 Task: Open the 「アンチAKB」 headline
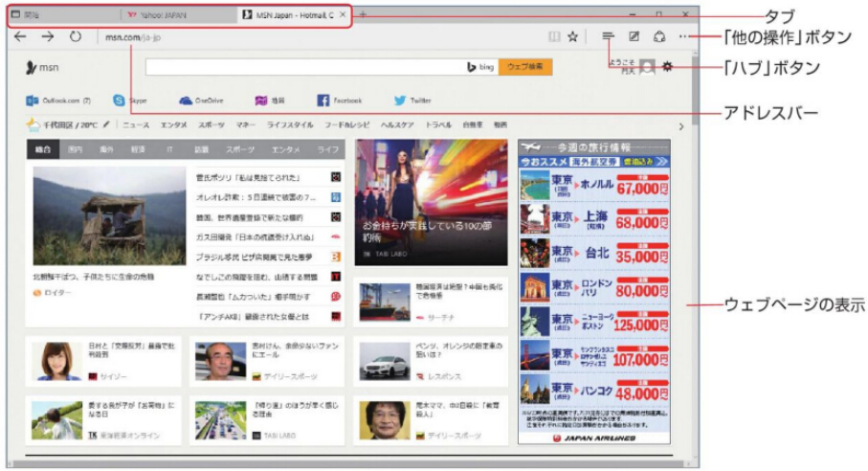[253, 317]
